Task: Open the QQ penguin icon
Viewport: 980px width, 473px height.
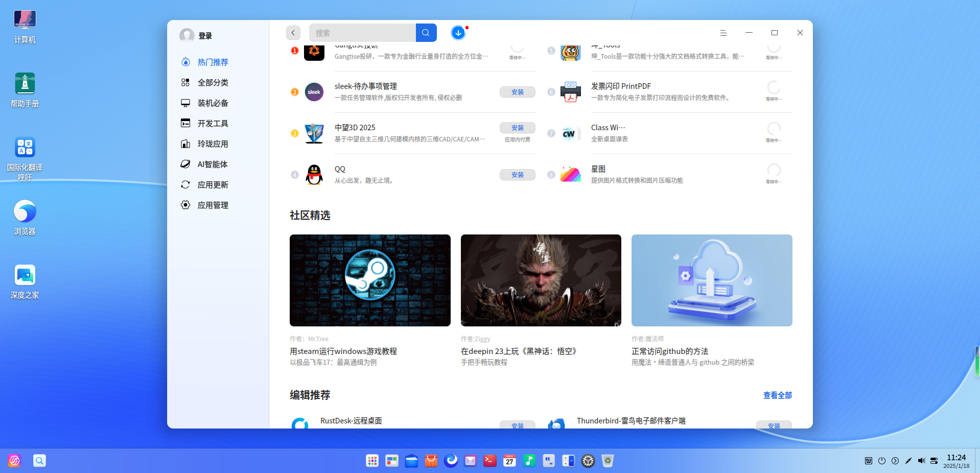Action: click(x=314, y=175)
